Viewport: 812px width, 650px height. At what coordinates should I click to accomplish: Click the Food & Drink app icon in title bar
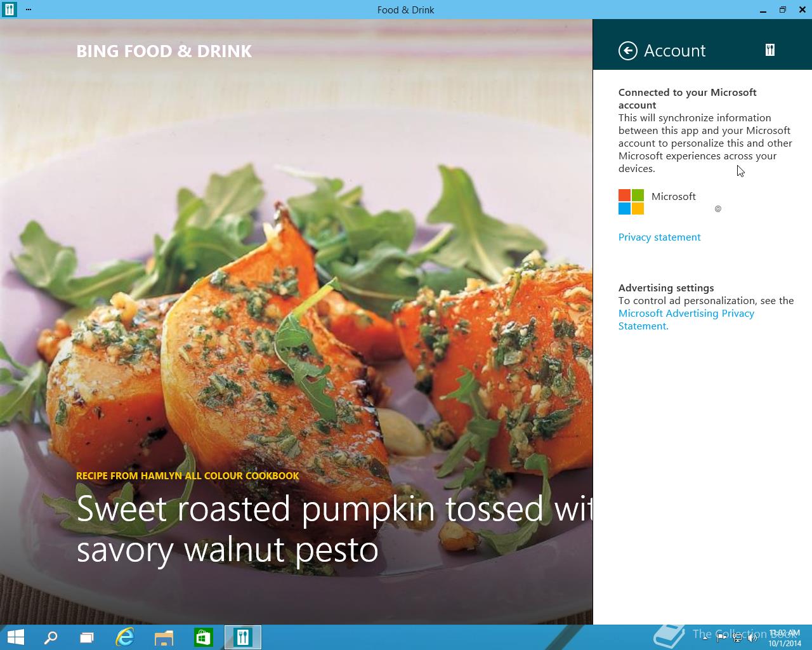(10, 10)
